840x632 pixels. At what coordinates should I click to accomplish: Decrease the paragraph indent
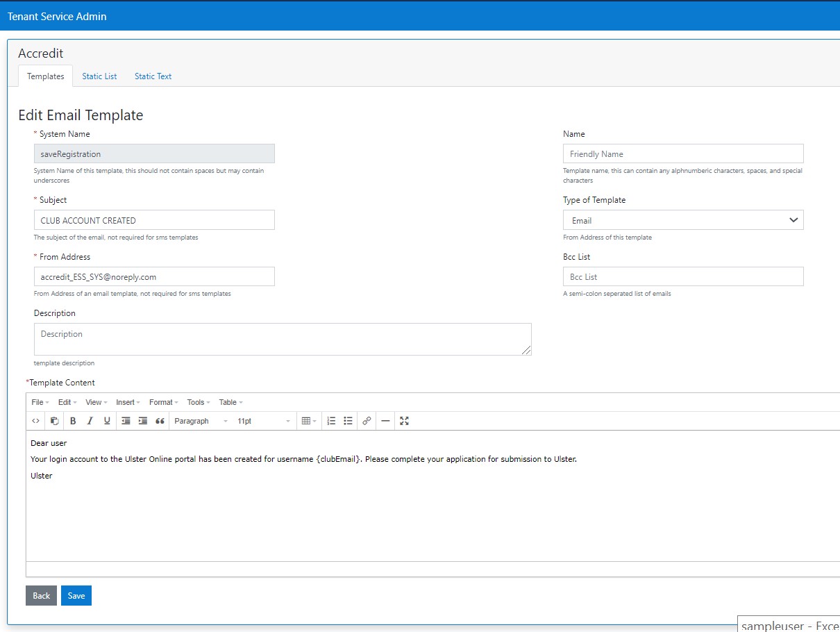(x=126, y=421)
